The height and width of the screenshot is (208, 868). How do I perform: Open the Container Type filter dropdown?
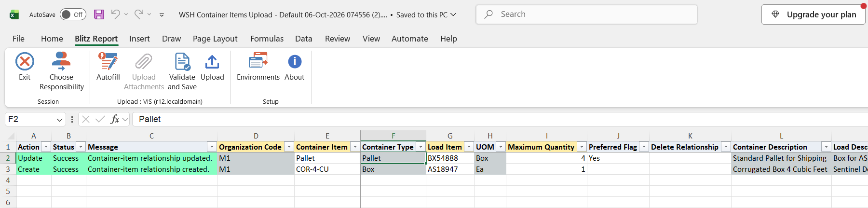tap(420, 147)
